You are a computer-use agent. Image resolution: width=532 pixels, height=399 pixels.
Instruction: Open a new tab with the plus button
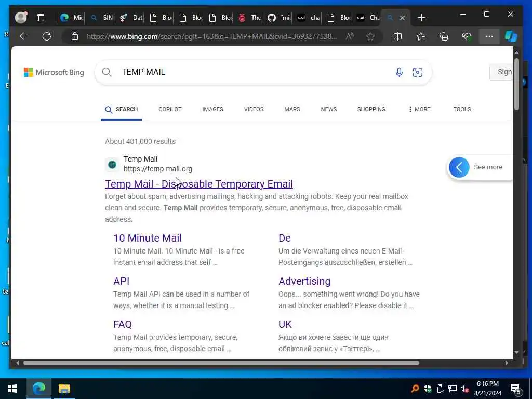tap(421, 18)
